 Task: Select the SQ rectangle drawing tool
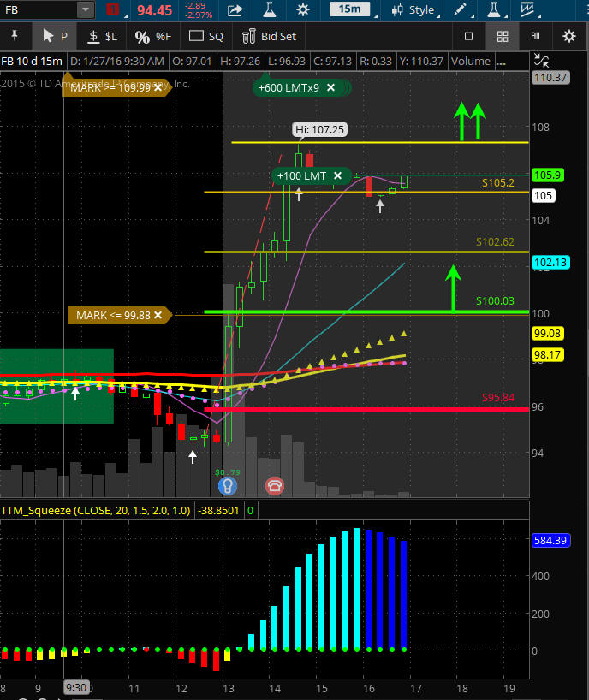205,36
